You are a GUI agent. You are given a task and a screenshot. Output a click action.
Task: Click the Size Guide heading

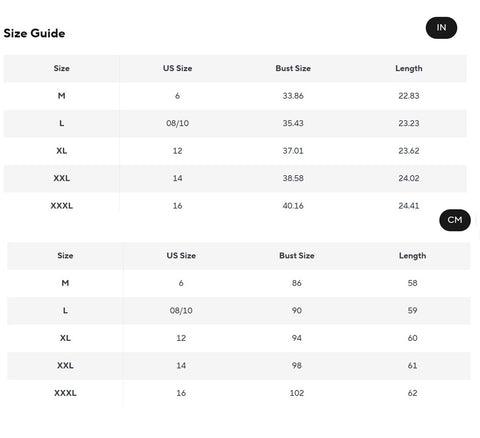(34, 33)
